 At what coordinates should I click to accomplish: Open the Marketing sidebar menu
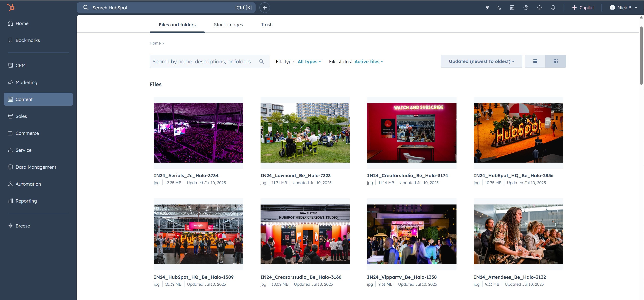pyautogui.click(x=38, y=82)
